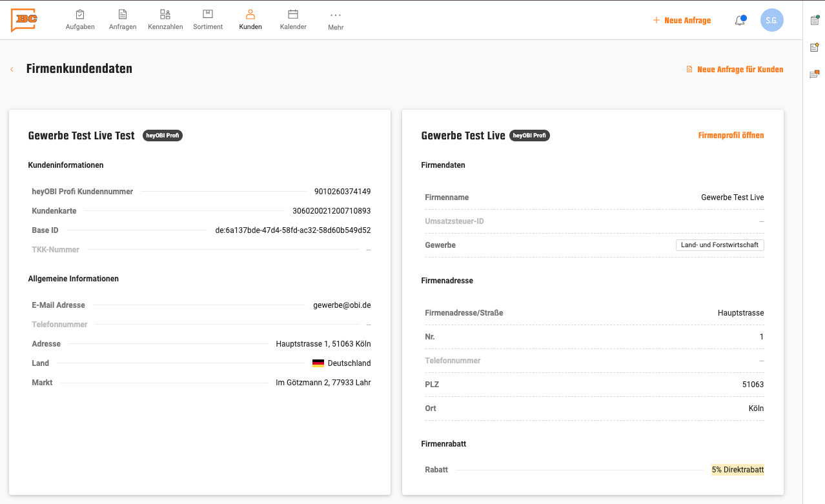Click the highlighted 5% Direktrabatt value
Viewport: 825px width, 504px height.
click(737, 470)
